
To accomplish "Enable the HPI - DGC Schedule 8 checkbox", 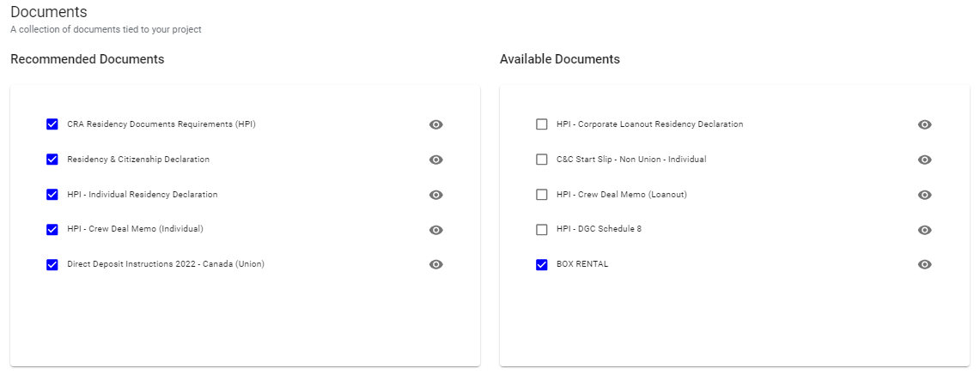I will click(x=542, y=229).
